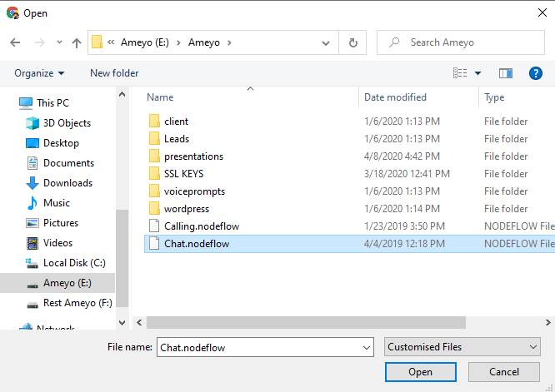Open Downloads in sidebar
This screenshot has height=392, width=555.
click(x=59, y=183)
